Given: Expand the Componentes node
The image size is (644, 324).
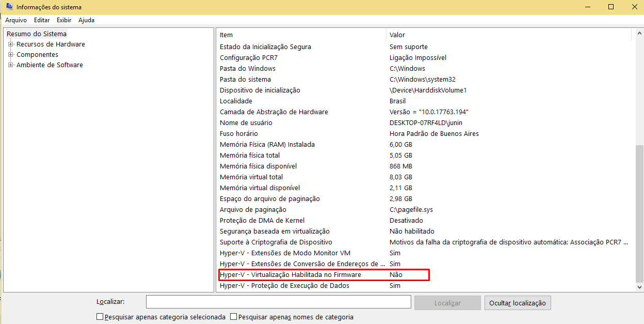Looking at the screenshot, I should pyautogui.click(x=10, y=55).
